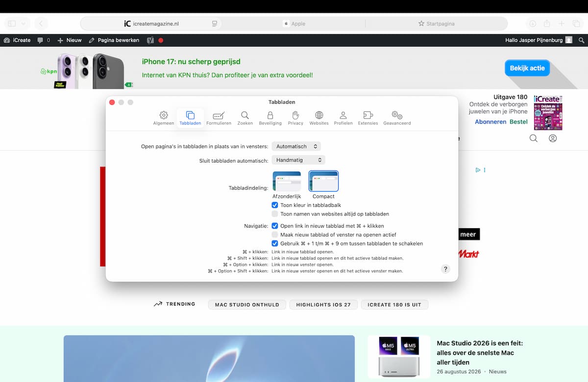Click the HIGHLIGHTS IOS 27 trending tag
The width and height of the screenshot is (588, 382).
(323, 305)
